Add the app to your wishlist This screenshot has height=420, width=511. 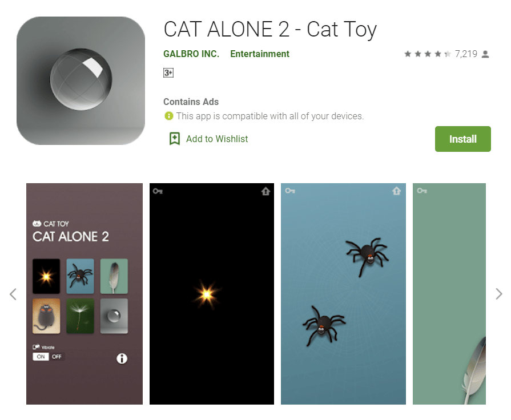tap(217, 139)
